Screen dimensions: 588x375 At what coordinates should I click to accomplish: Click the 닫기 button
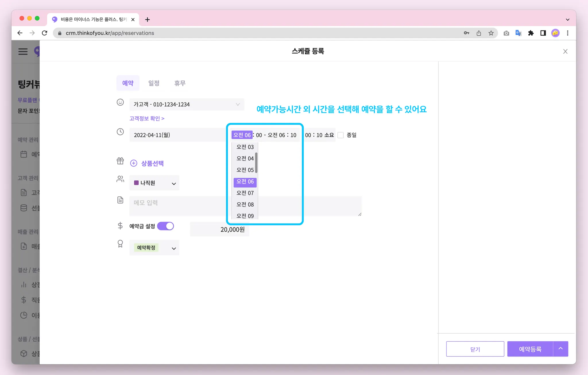coord(475,349)
